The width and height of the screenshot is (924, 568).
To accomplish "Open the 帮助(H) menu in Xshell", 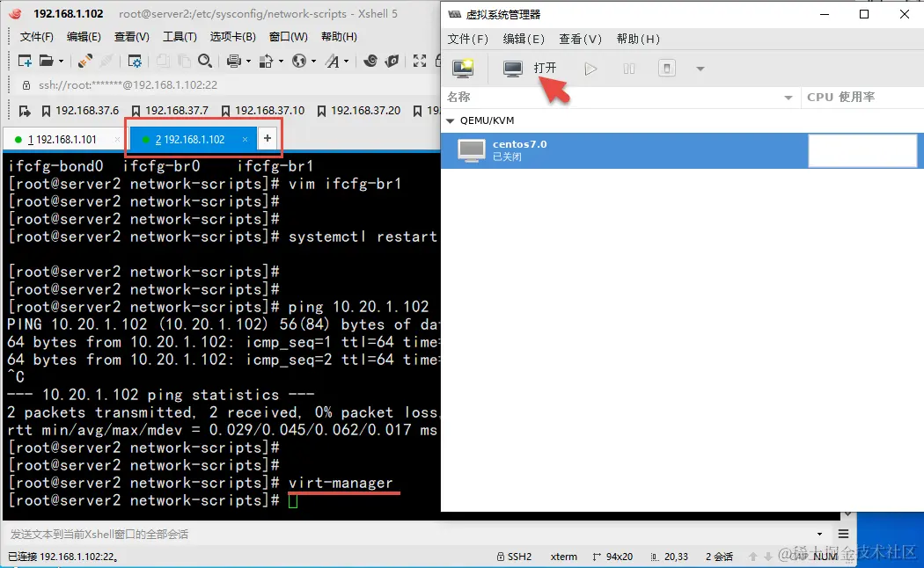I will pyautogui.click(x=339, y=37).
